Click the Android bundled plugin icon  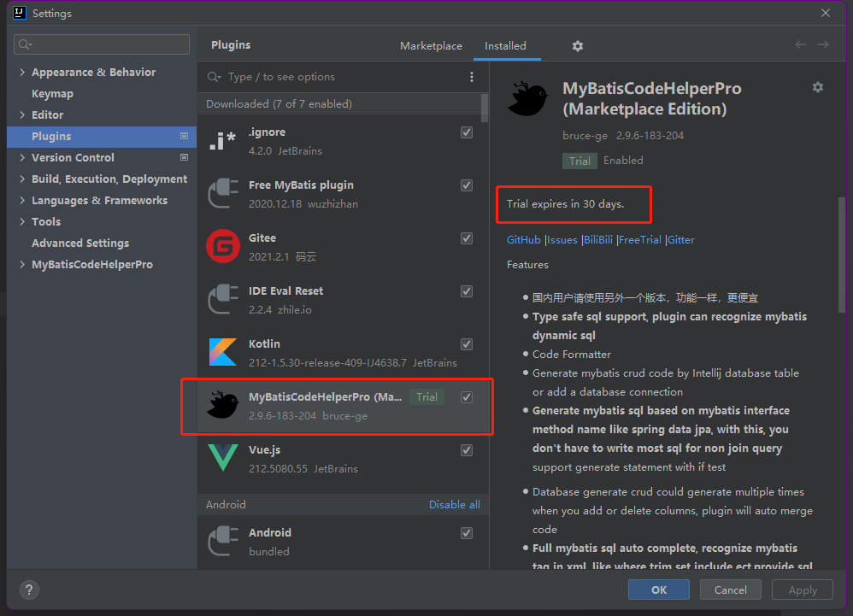click(222, 541)
